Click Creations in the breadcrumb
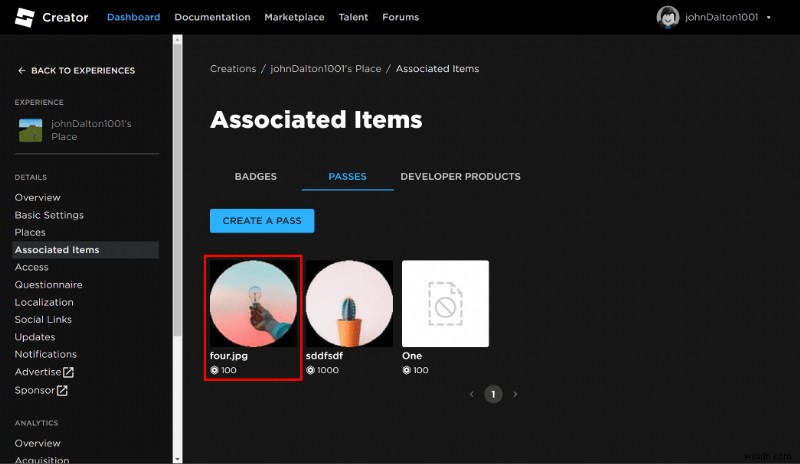Image resolution: width=800 pixels, height=464 pixels. pos(233,69)
